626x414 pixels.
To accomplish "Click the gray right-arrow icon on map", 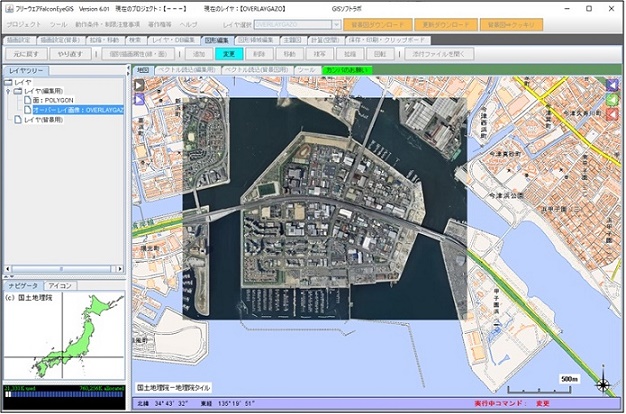I will click(x=139, y=85).
